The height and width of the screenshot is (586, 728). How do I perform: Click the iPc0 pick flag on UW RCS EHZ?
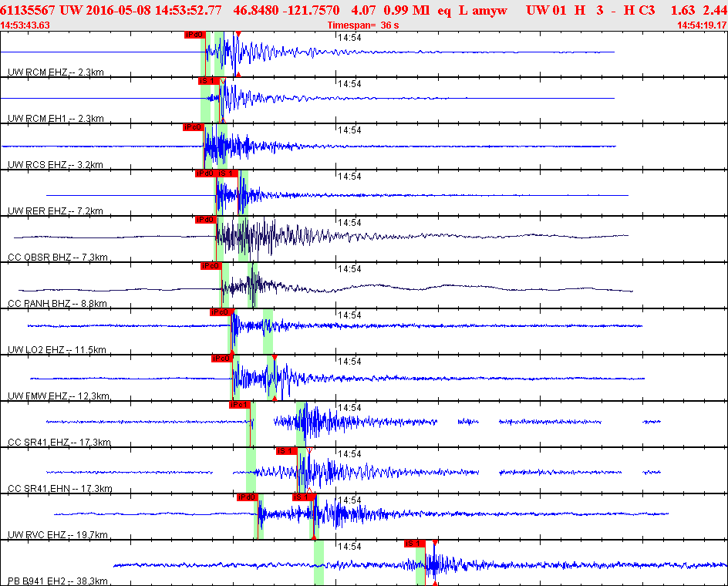pos(192,127)
